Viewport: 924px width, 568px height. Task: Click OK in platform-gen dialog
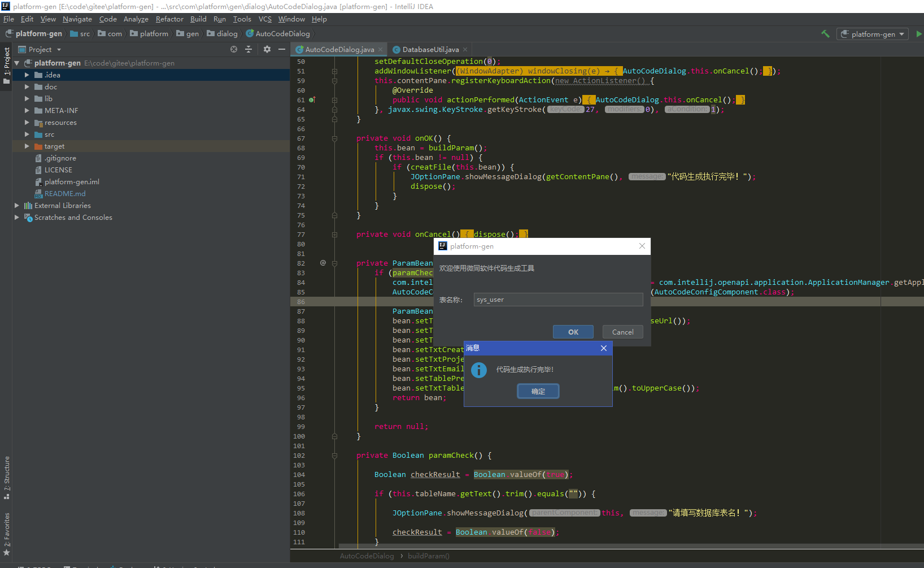pos(573,332)
